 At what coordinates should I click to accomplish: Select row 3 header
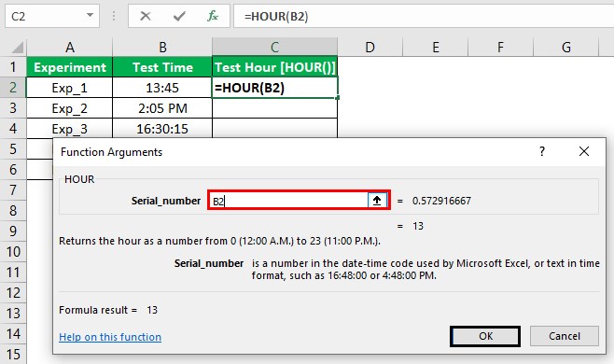click(x=13, y=107)
